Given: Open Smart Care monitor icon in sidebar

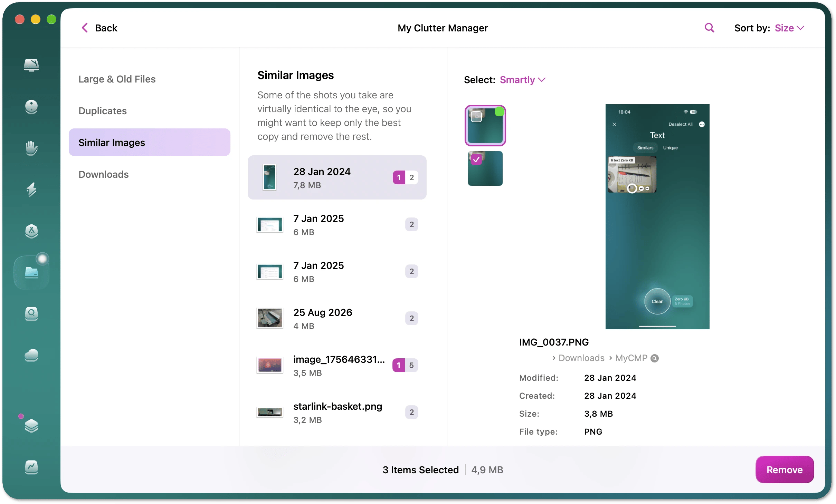Looking at the screenshot, I should [31, 65].
